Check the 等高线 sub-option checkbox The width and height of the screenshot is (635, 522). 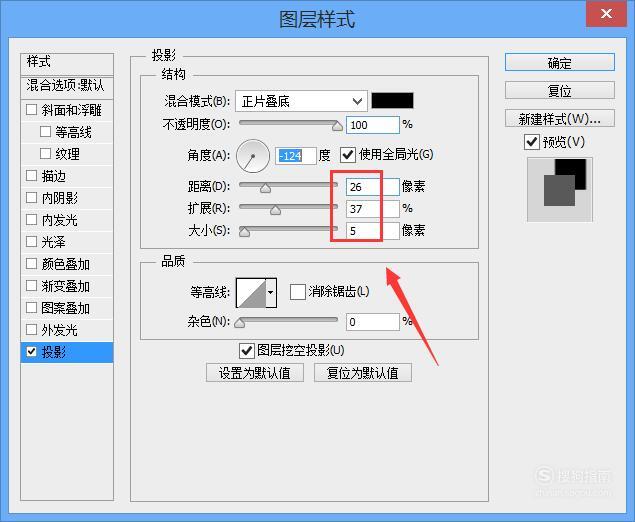(x=45, y=132)
